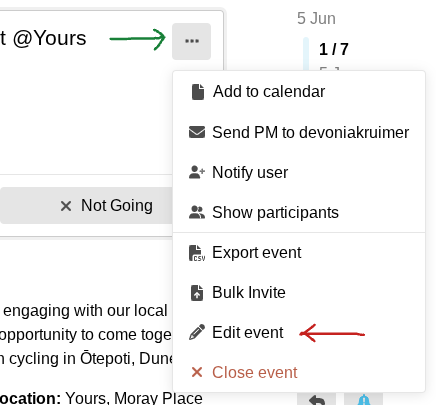Click the calendar file icon
The height and width of the screenshot is (405, 436).
click(198, 92)
